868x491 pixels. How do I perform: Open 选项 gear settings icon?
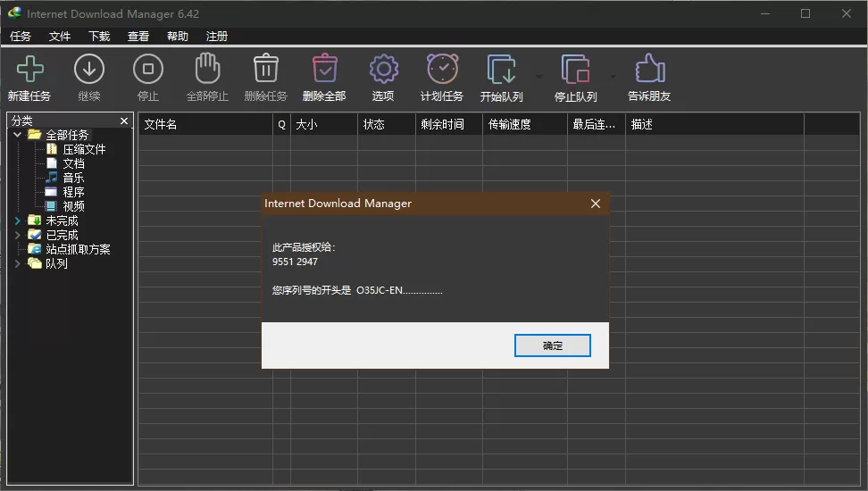pyautogui.click(x=383, y=70)
